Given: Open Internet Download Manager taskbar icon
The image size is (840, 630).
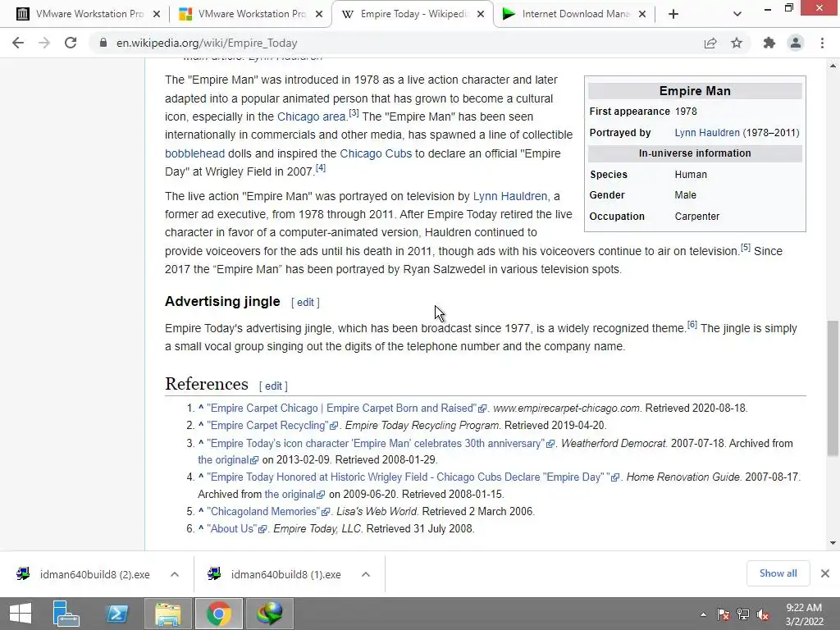Looking at the screenshot, I should [270, 614].
